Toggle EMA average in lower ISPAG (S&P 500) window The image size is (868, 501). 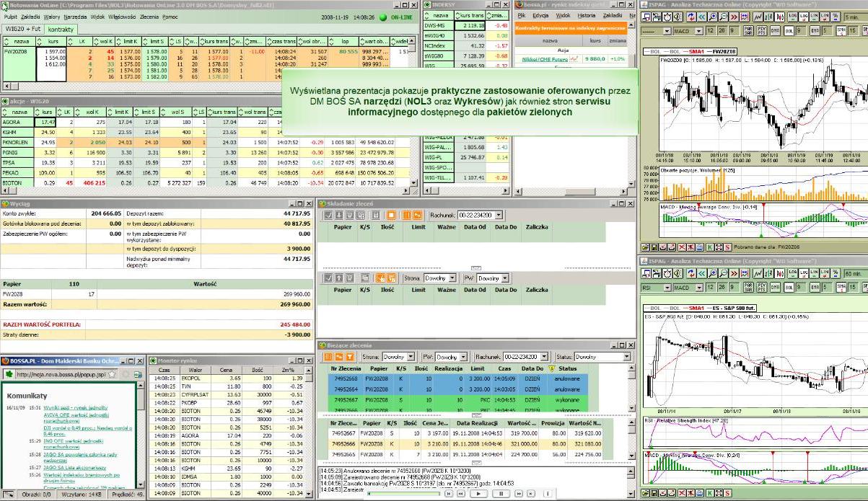tap(815, 288)
